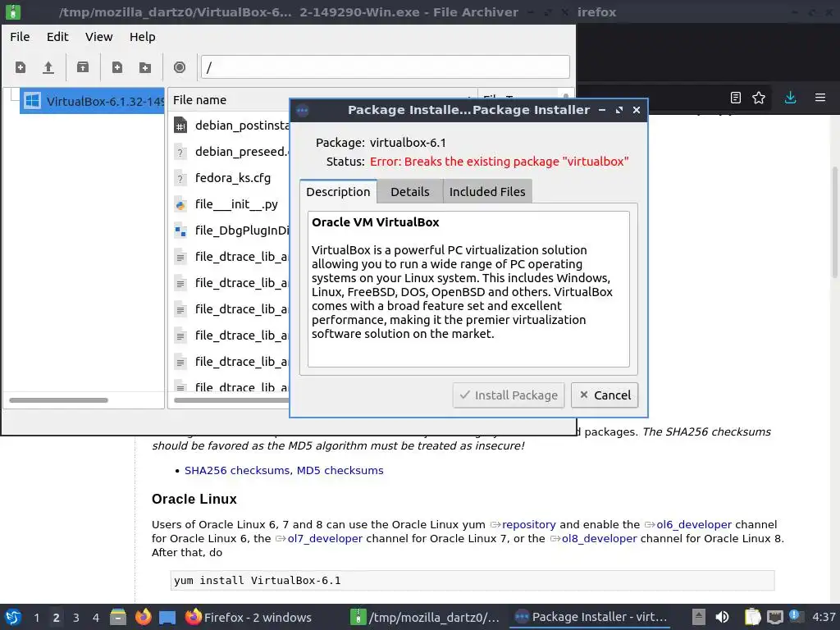Open the clipboard manager tray icon
Viewport: 840px width, 630px height.
coord(752,617)
